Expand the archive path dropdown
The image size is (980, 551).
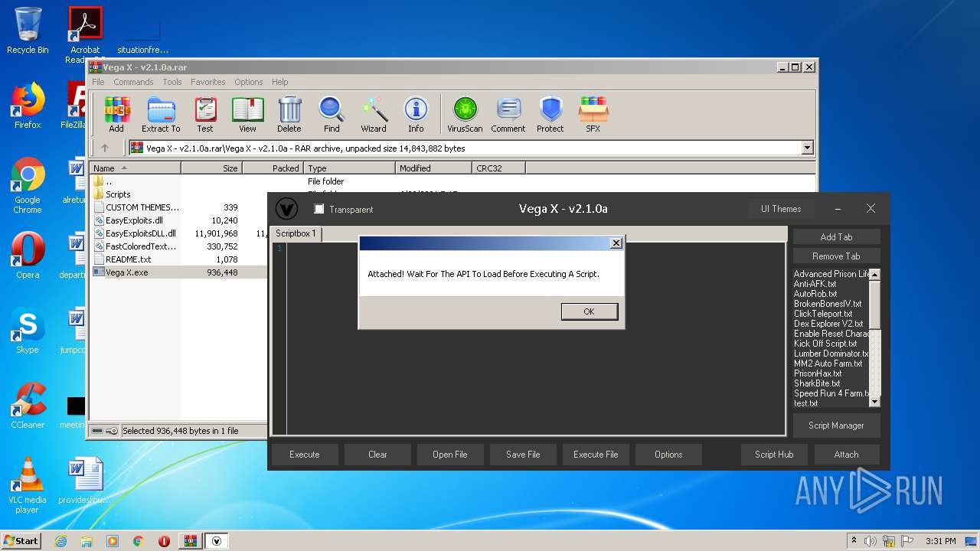pyautogui.click(x=807, y=148)
